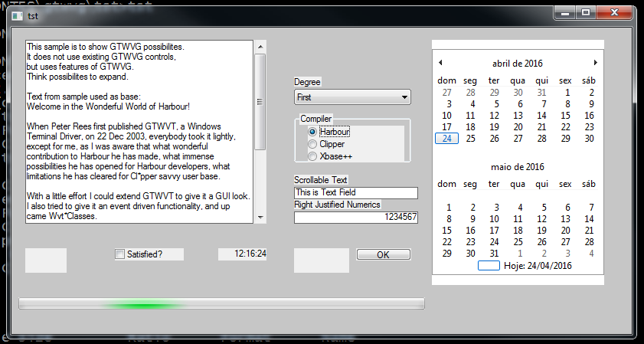Check the Satisfied? checkbox
644x344 pixels.
pyautogui.click(x=119, y=254)
